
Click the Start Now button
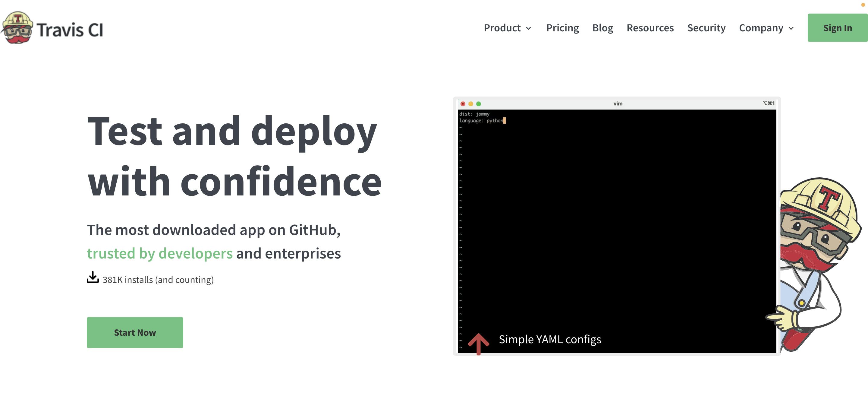(135, 332)
